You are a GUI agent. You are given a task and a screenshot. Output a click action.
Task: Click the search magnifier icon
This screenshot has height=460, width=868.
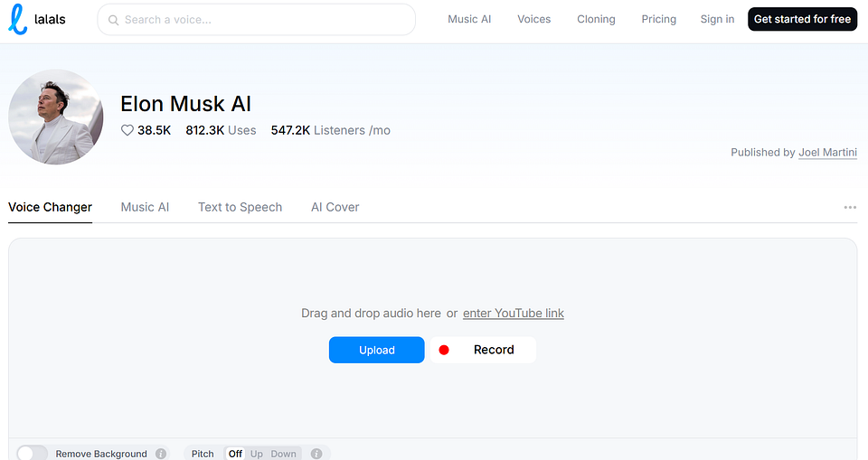(114, 20)
